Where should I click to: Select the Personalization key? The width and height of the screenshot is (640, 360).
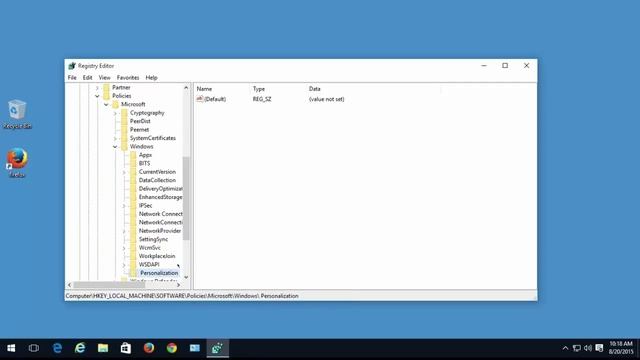point(159,273)
